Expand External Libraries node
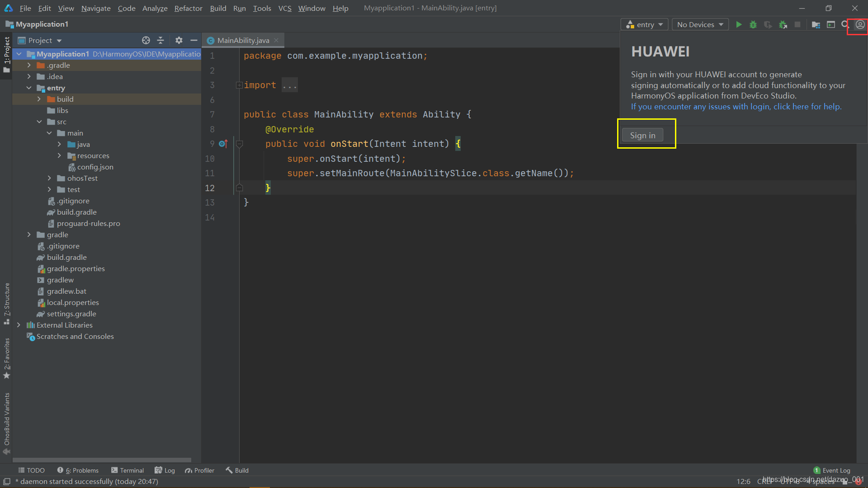This screenshot has width=868, height=488. pyautogui.click(x=19, y=325)
